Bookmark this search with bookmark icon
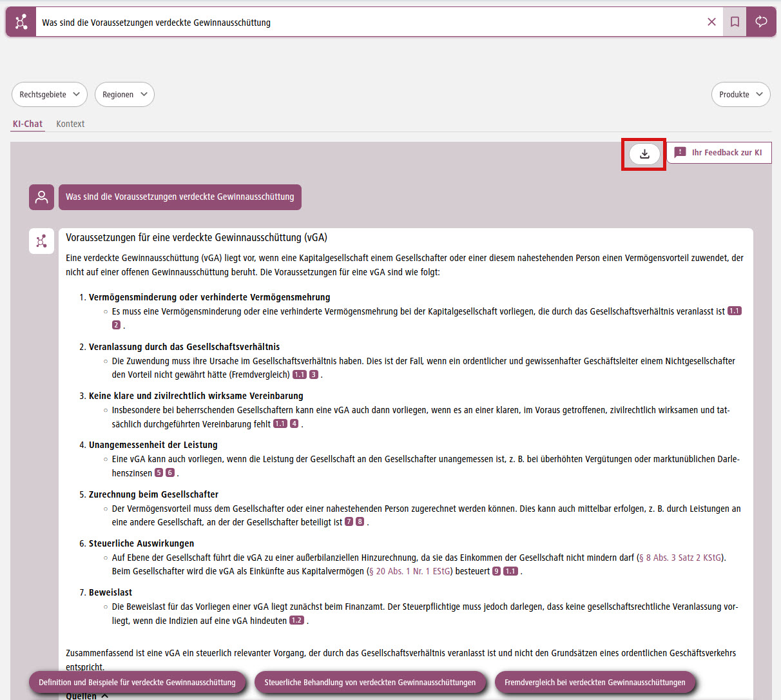Screen dimensions: 781x700 [x=735, y=22]
